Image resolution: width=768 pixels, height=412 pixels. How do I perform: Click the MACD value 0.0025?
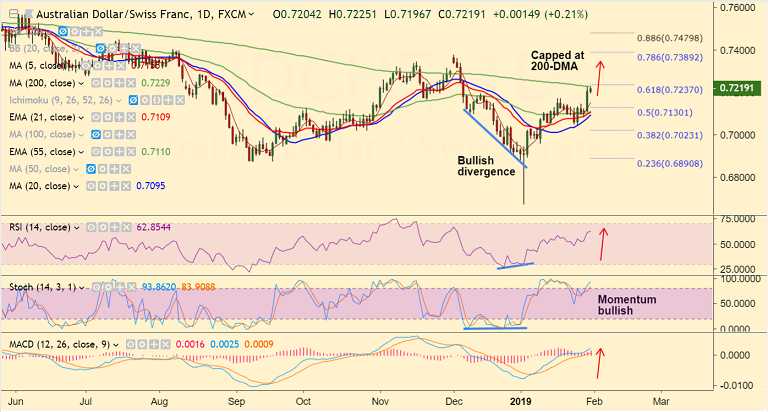225,344
